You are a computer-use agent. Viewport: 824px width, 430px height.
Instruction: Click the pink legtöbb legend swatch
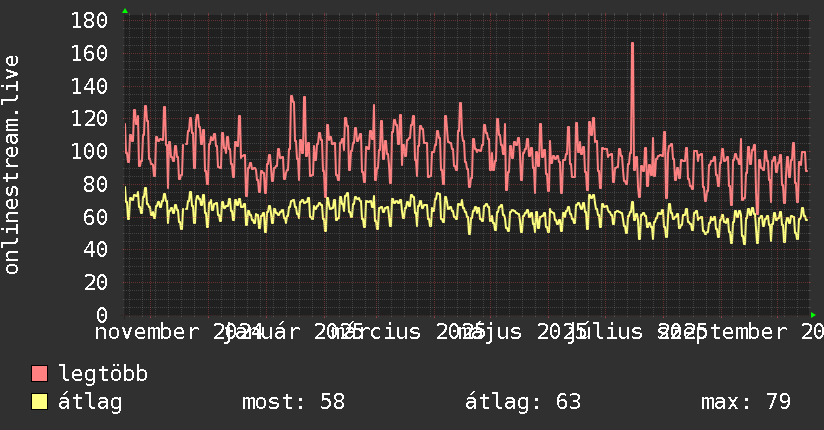[39, 374]
